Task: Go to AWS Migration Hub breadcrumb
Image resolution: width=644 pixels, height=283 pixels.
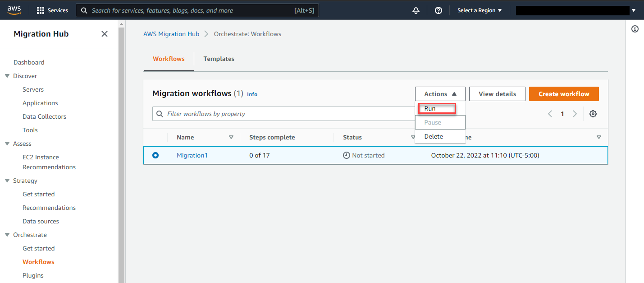Action: click(171, 34)
